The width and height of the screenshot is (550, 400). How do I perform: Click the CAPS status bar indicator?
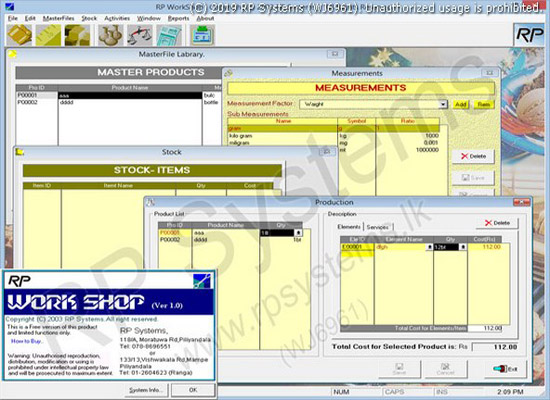click(394, 392)
